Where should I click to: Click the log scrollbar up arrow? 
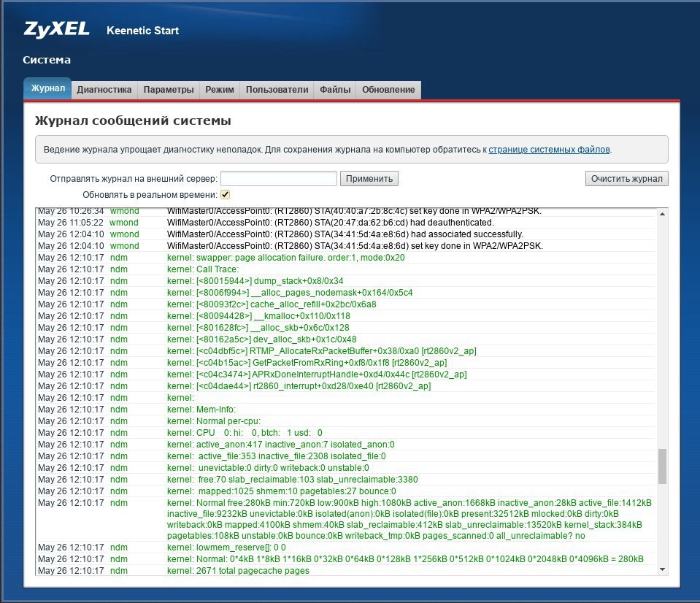pyautogui.click(x=663, y=214)
